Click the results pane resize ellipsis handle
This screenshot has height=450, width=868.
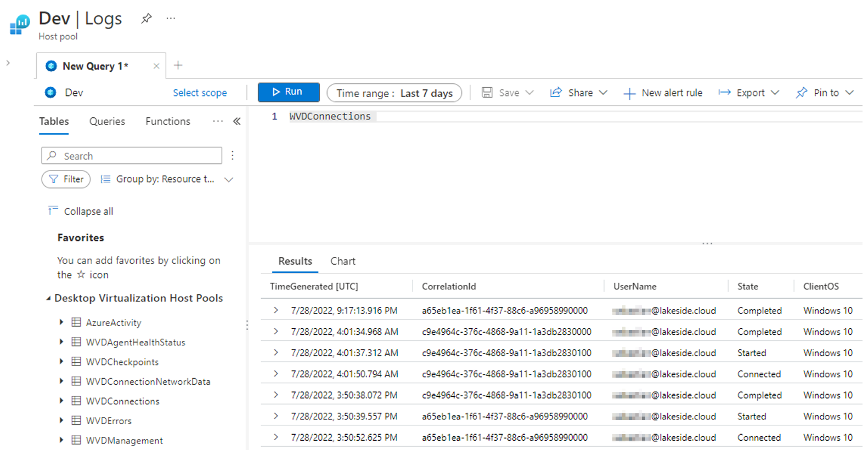(707, 243)
